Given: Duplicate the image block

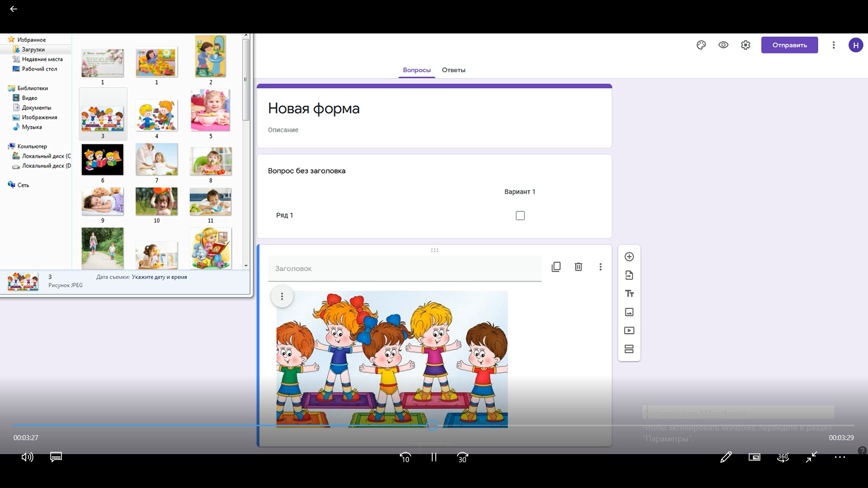Looking at the screenshot, I should tap(556, 267).
